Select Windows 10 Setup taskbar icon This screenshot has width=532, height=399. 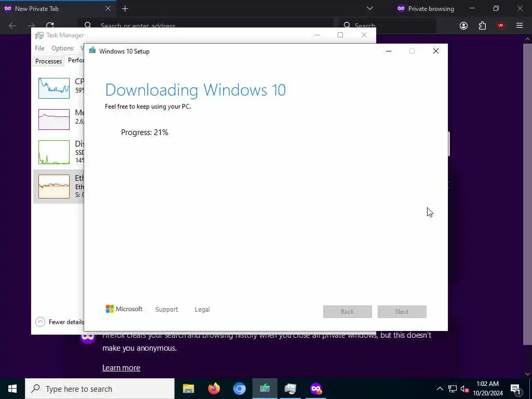point(264,389)
